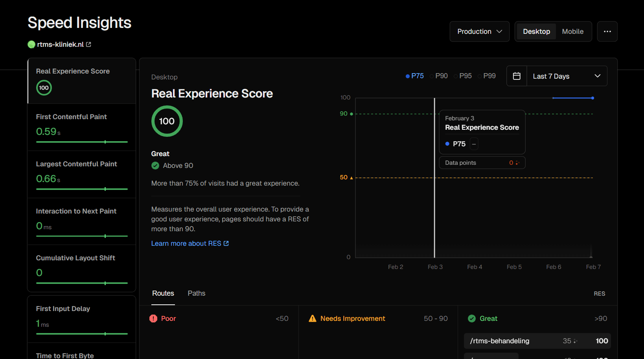Switch to Mobile device view
Image resolution: width=644 pixels, height=359 pixels.
[x=572, y=31]
